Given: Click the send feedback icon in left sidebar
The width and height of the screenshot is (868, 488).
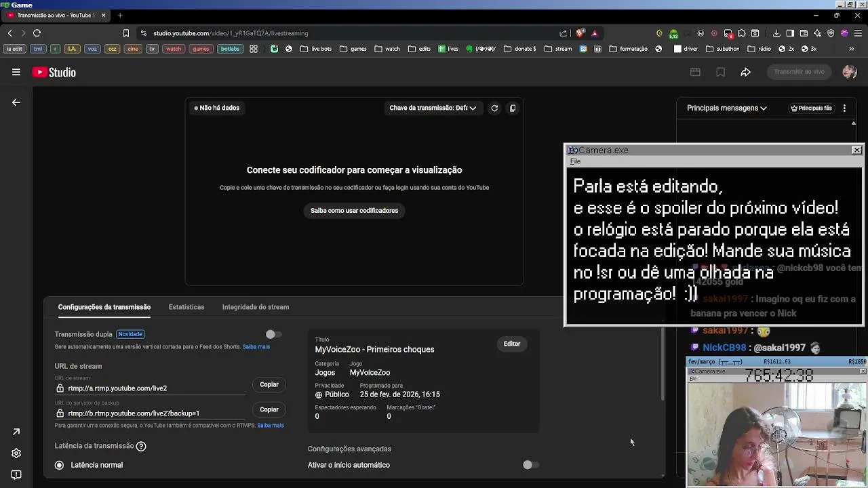Looking at the screenshot, I should (16, 475).
